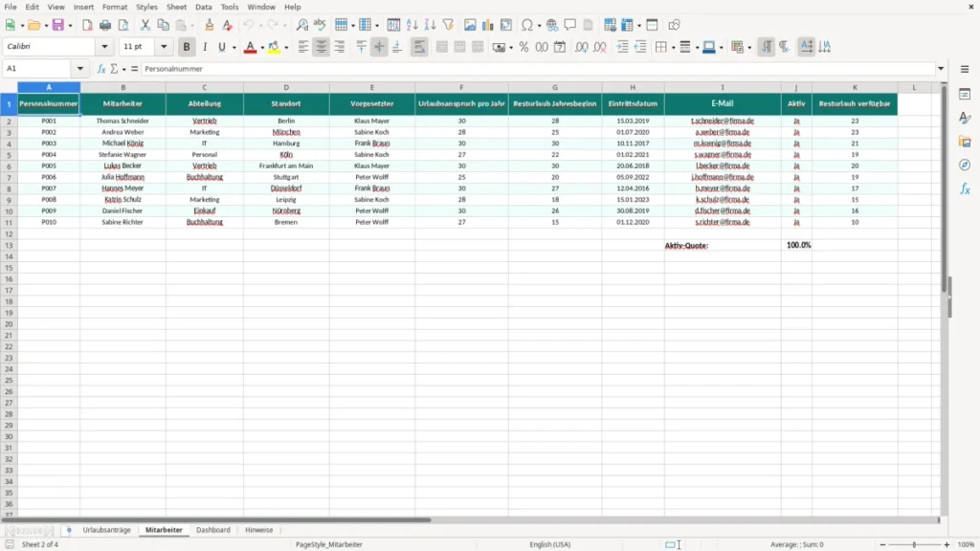Sort ascending toolbar icon

click(412, 25)
